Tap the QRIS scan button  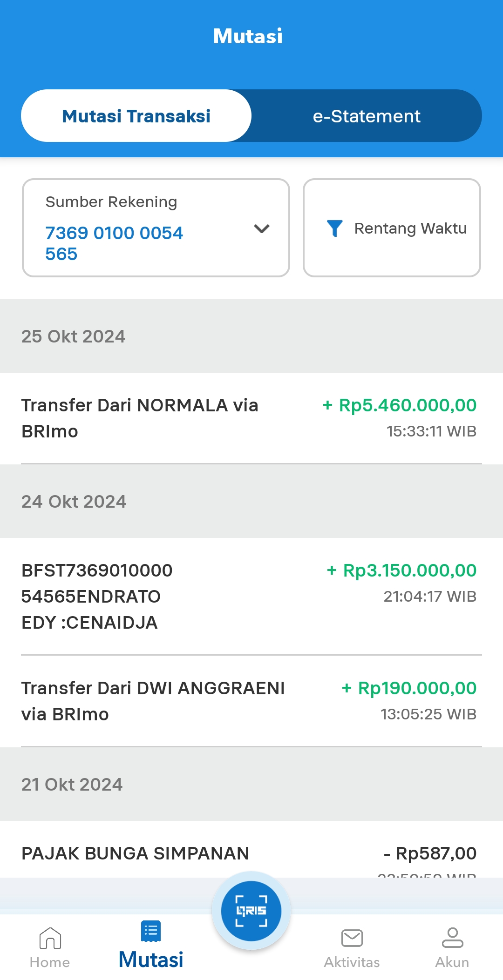(x=251, y=911)
